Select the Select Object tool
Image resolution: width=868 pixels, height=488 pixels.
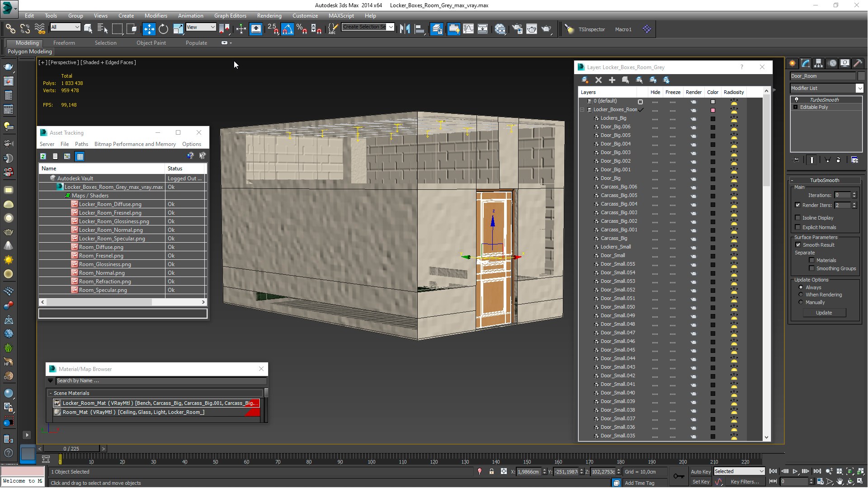[88, 29]
